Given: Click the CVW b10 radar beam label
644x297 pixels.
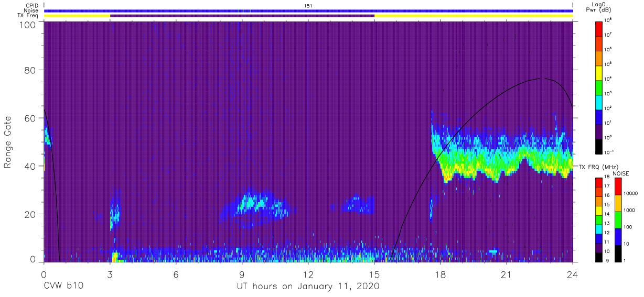Looking at the screenshot, I should [x=63, y=287].
